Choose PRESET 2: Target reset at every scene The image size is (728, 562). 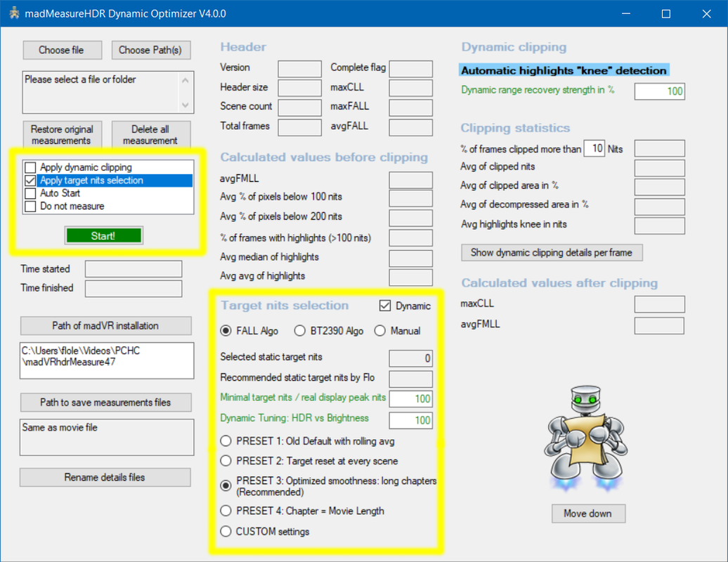pos(226,461)
